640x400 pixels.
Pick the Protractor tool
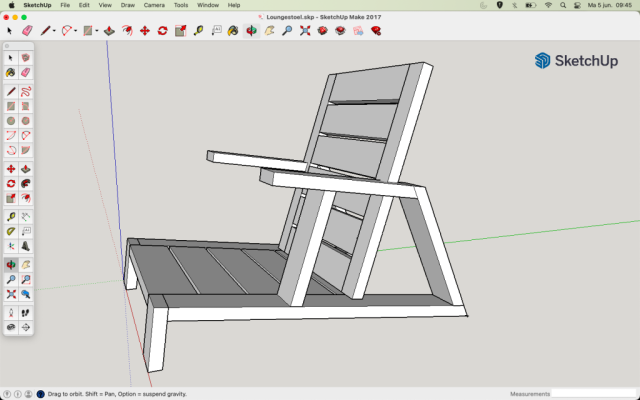pyautogui.click(x=11, y=231)
